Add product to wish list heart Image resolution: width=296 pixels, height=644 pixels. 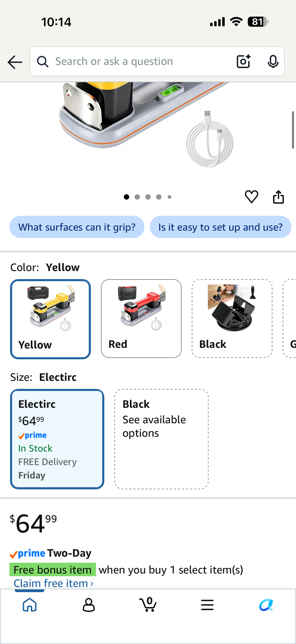coord(251,197)
